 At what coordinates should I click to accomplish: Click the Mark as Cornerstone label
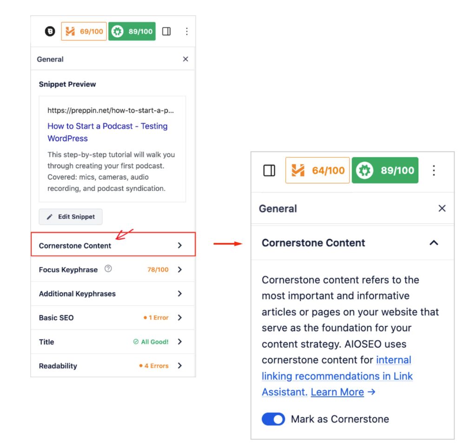click(340, 419)
